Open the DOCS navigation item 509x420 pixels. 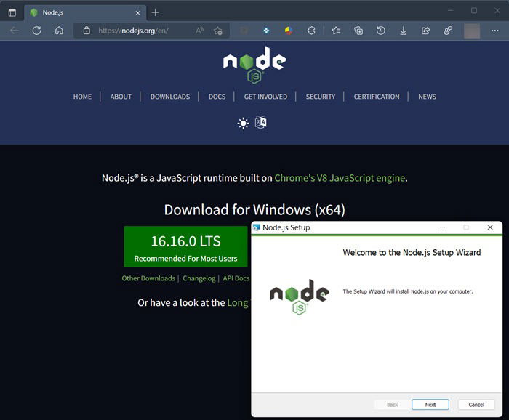(x=217, y=97)
